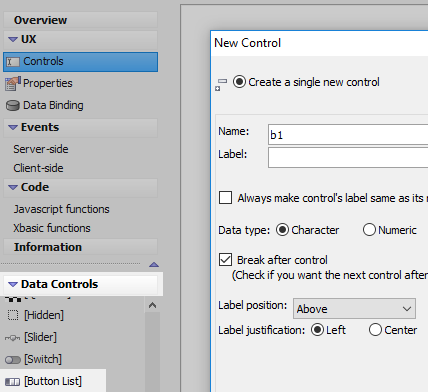The width and height of the screenshot is (428, 392).
Task: Click the blue up-arrow above Data Controls
Action: [154, 265]
